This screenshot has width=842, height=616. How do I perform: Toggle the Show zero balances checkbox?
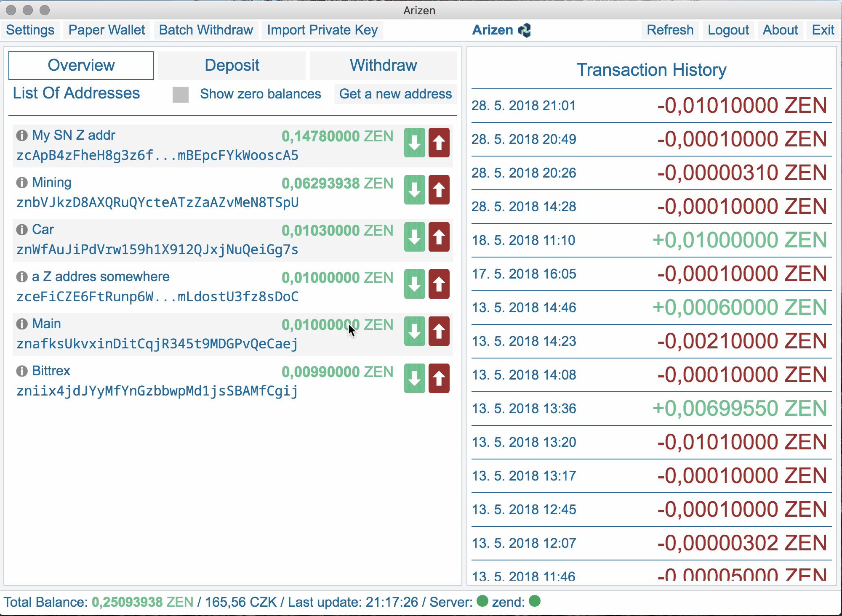coord(180,94)
